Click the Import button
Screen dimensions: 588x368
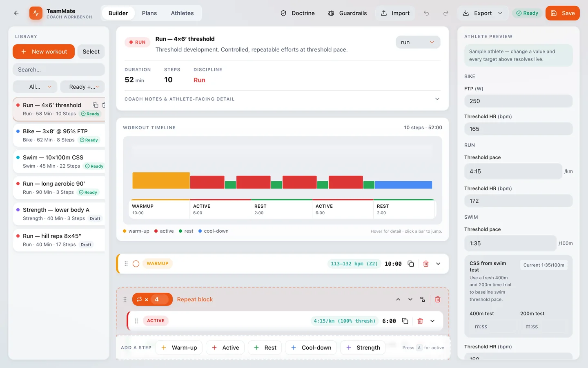395,13
